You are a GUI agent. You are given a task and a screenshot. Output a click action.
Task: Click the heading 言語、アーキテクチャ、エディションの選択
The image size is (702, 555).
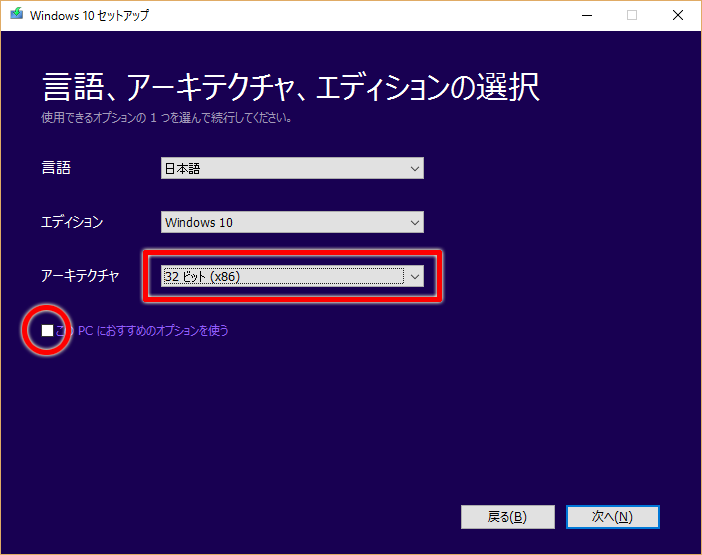(291, 86)
